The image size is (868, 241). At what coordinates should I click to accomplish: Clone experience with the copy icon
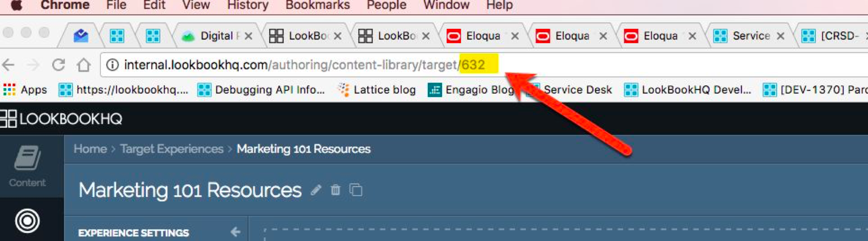[356, 190]
